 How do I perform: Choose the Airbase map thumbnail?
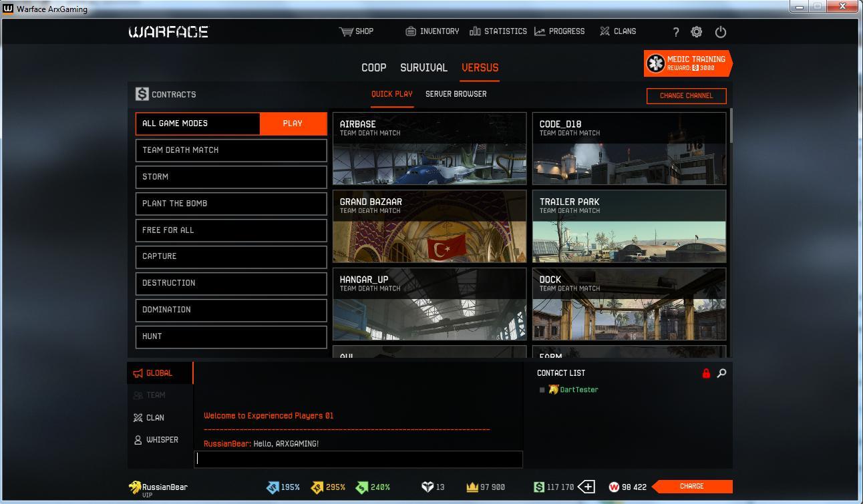429,148
